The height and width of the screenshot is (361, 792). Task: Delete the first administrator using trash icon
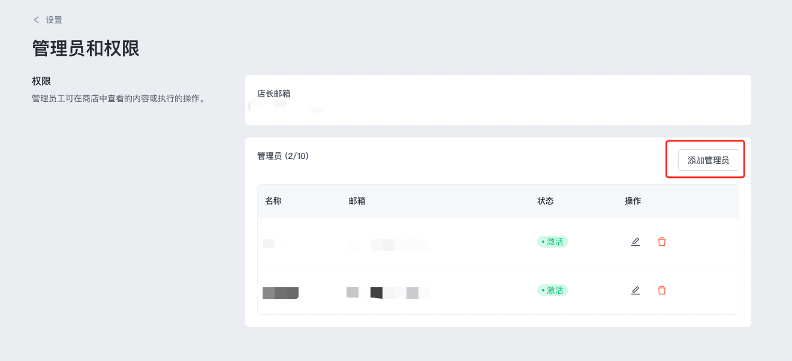point(662,242)
